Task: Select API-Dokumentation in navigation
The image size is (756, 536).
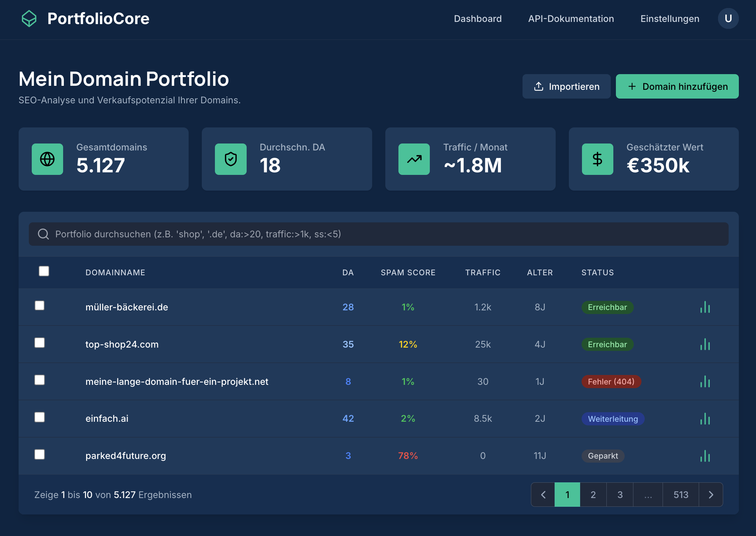Action: point(571,19)
